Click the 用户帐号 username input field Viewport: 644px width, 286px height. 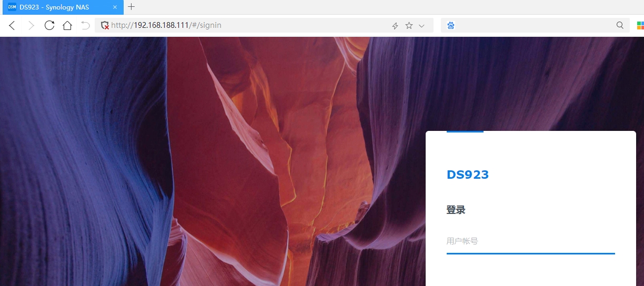point(530,241)
